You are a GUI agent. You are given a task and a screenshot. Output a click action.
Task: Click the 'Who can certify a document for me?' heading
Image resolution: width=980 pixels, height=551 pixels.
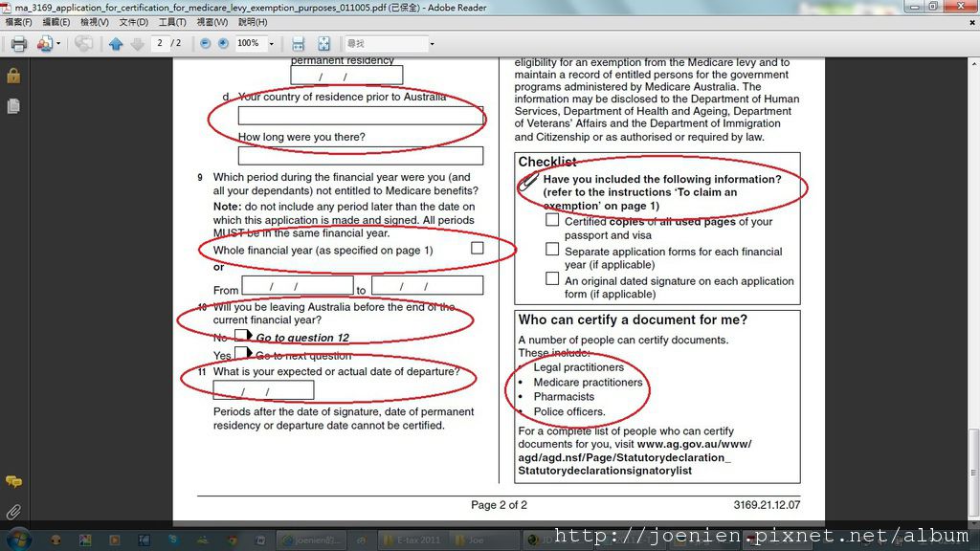633,320
